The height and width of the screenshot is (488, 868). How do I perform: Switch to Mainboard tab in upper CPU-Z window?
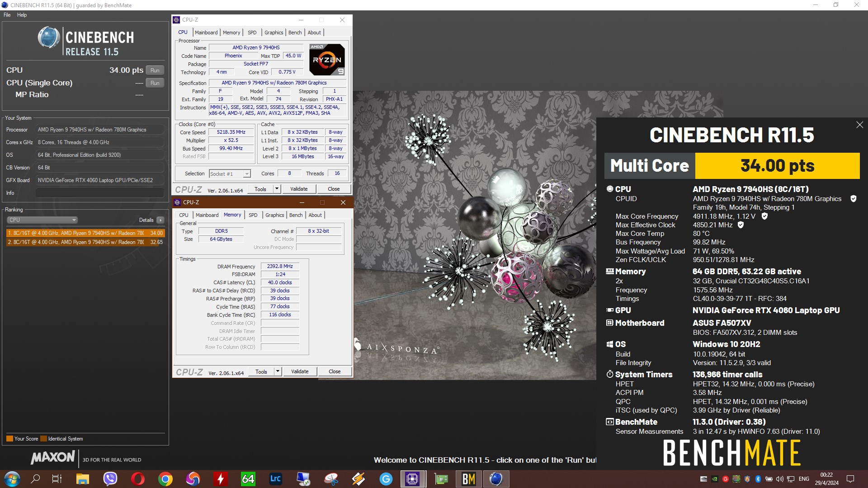[206, 33]
